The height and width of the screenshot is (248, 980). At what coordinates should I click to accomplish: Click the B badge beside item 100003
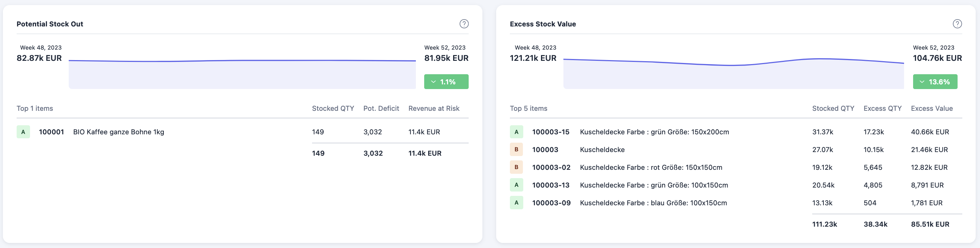coord(516,150)
